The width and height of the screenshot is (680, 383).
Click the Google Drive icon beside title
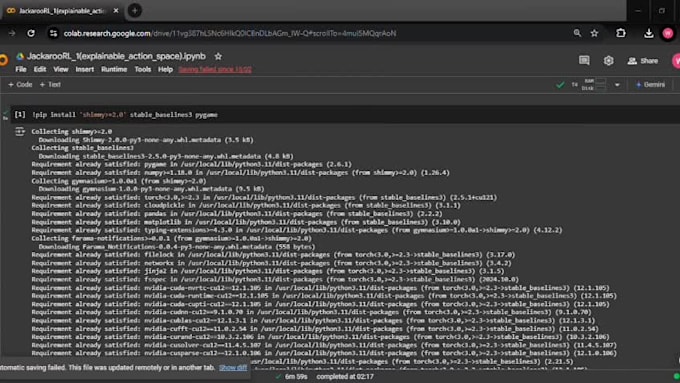pyautogui.click(x=20, y=56)
